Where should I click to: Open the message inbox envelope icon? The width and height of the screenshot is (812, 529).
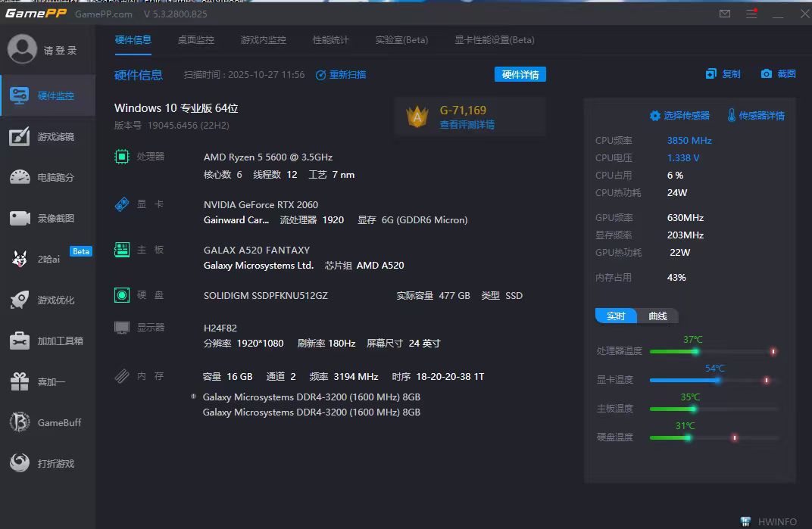pyautogui.click(x=724, y=14)
